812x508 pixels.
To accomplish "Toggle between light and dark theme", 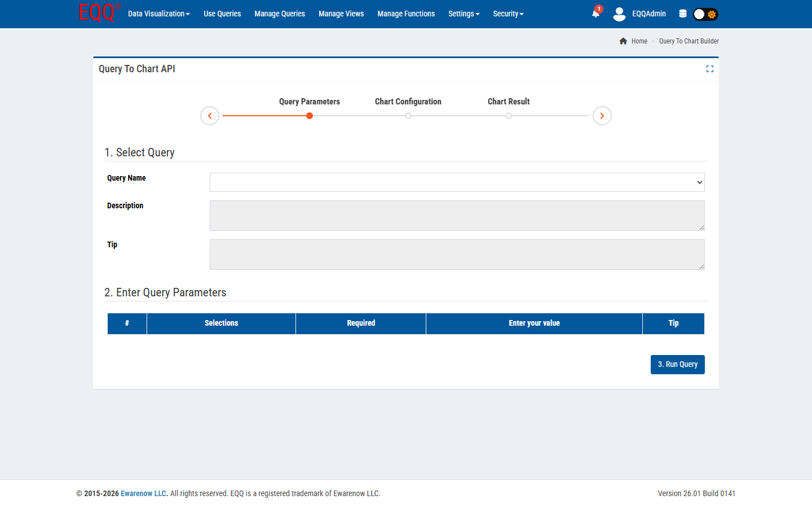I will click(x=704, y=14).
